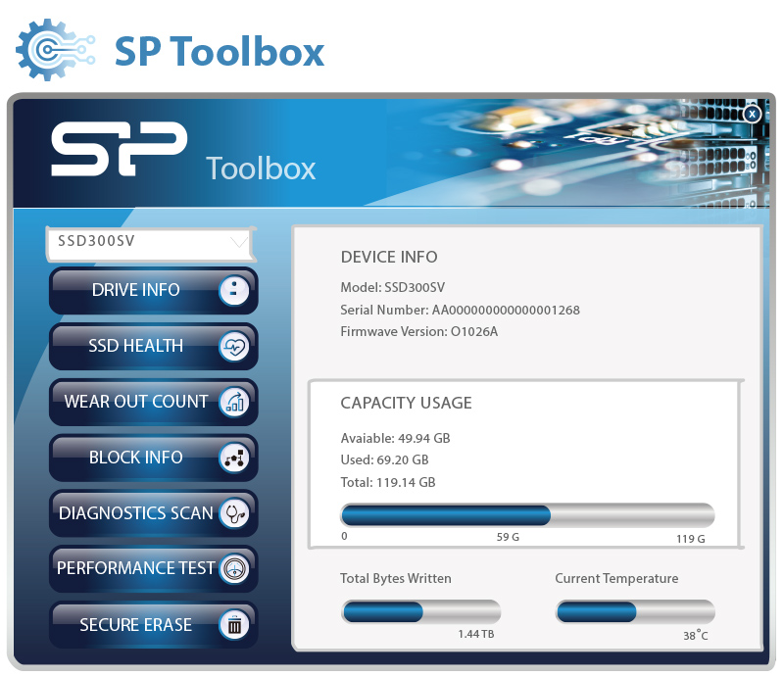Click the Performance Test gauge icon

click(x=234, y=569)
